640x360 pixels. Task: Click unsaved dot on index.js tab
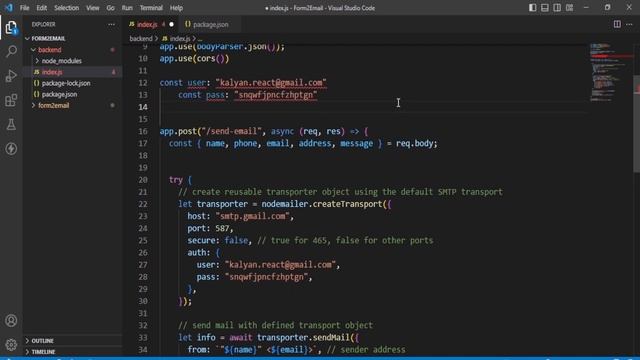[x=171, y=24]
